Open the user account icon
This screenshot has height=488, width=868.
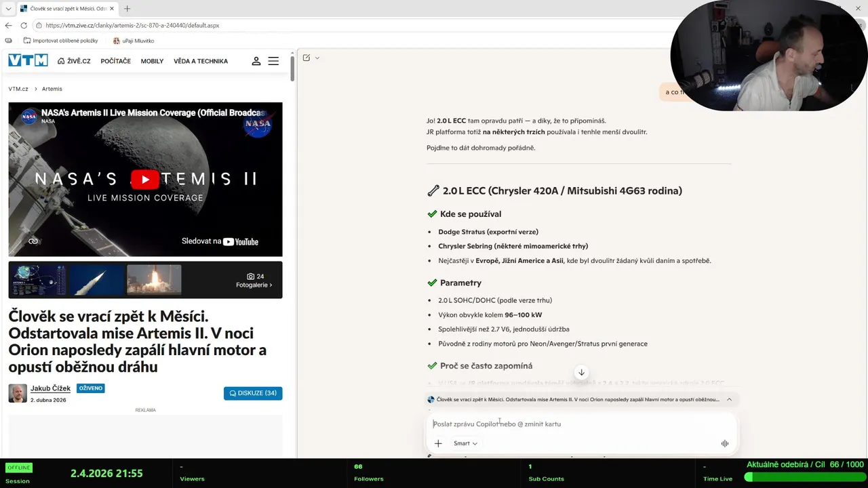(x=256, y=61)
